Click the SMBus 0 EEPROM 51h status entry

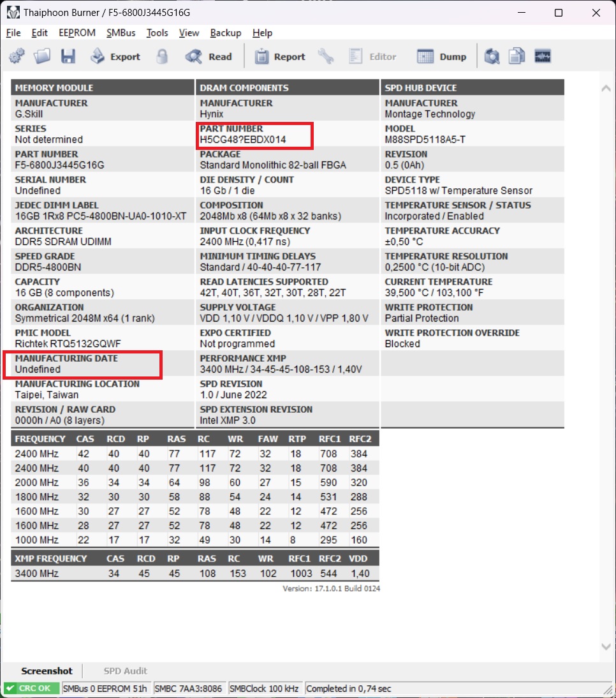pyautogui.click(x=105, y=688)
